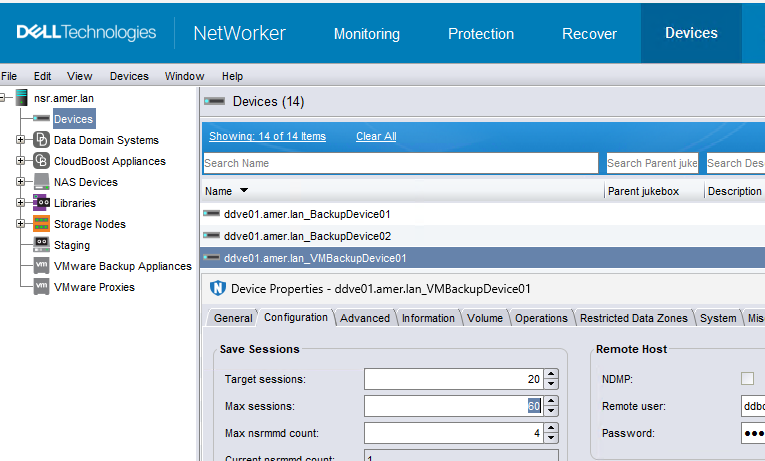
Task: Select the Staging icon in tree
Action: (x=41, y=245)
